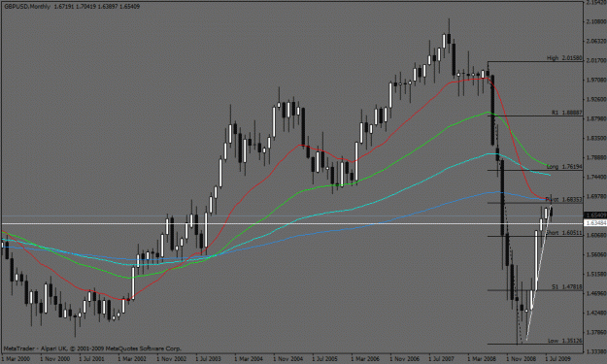Select the "Pivot 1.68353" level label
Image resolution: width=607 pixels, height=364 pixels.
[563, 200]
